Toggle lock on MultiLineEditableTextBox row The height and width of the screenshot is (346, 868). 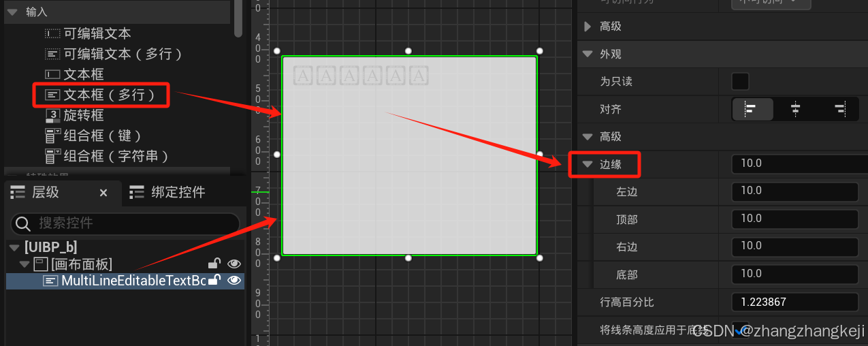click(214, 280)
